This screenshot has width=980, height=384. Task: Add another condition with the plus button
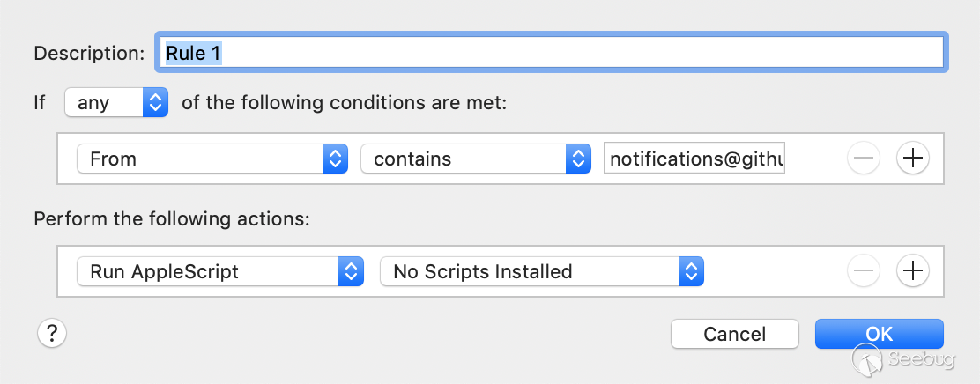[x=913, y=159]
